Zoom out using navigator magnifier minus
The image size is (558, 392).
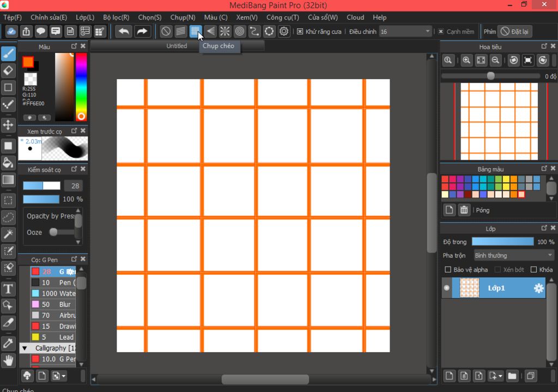tap(495, 60)
